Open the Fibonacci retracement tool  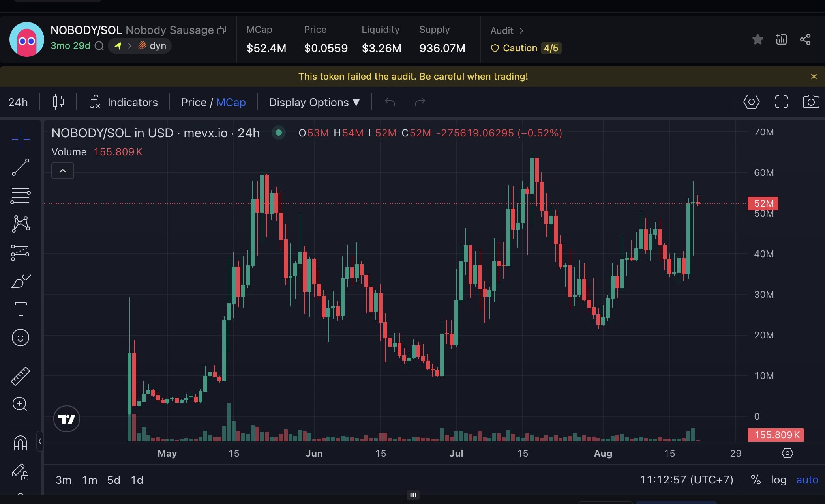21,196
